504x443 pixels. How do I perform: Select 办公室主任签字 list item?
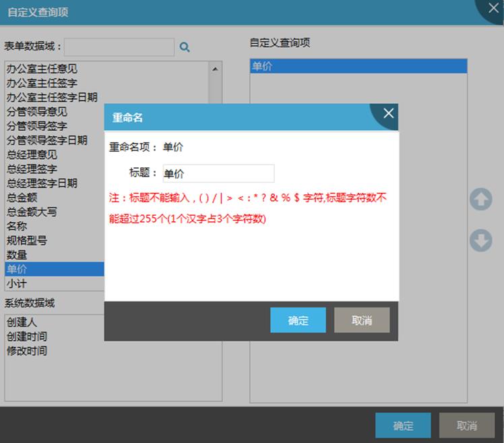point(42,83)
